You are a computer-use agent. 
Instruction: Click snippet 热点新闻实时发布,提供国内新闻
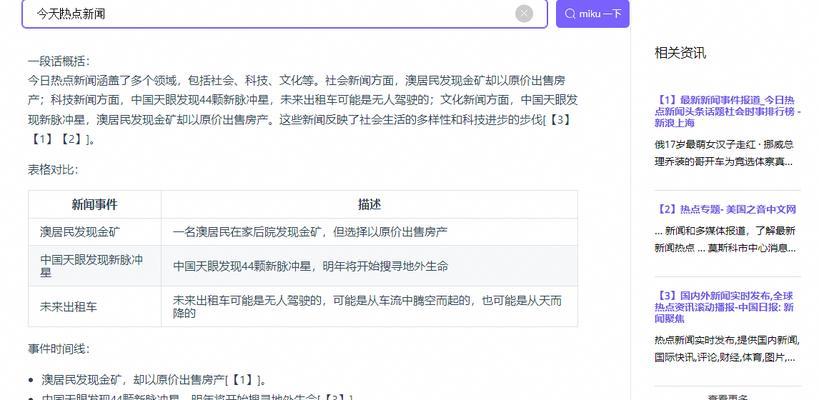pos(727,349)
